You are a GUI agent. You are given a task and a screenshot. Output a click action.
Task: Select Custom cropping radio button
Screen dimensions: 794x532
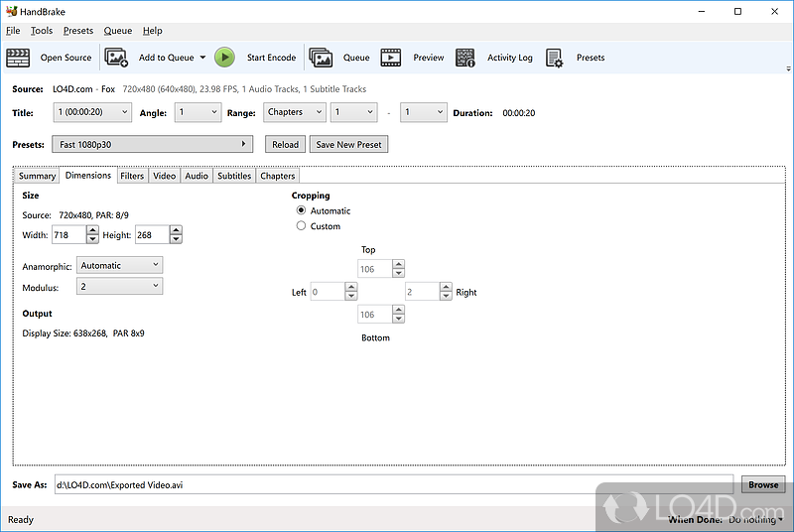coord(301,225)
